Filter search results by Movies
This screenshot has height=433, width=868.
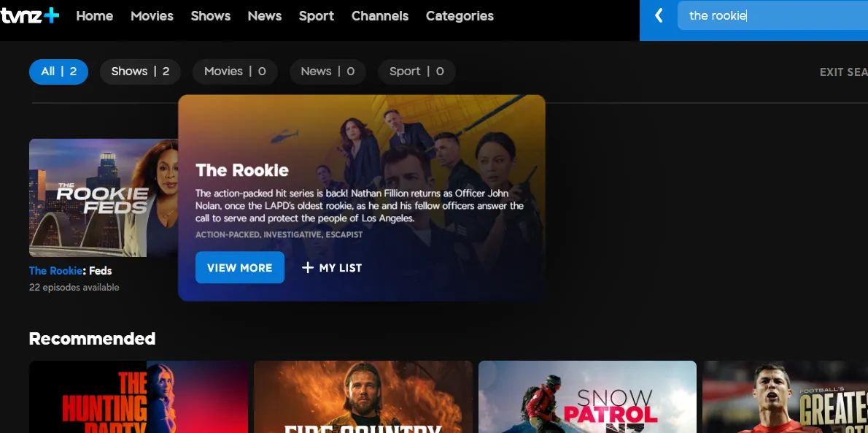point(235,72)
